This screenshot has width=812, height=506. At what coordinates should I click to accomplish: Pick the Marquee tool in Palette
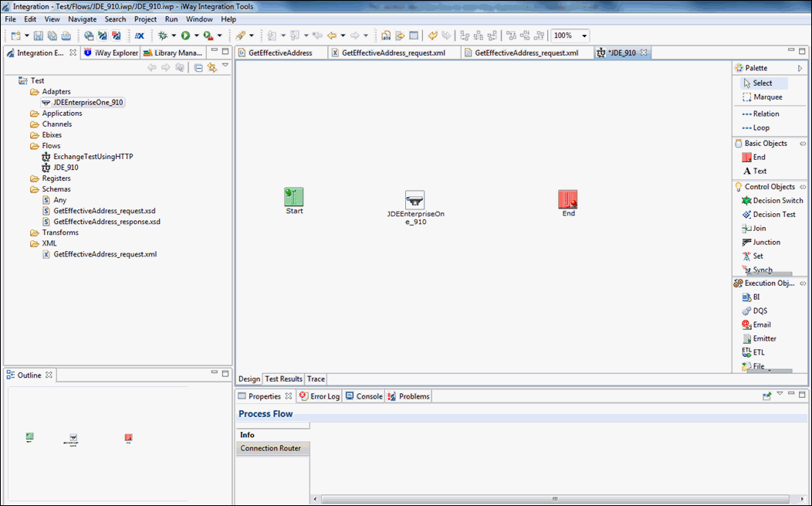click(763, 97)
